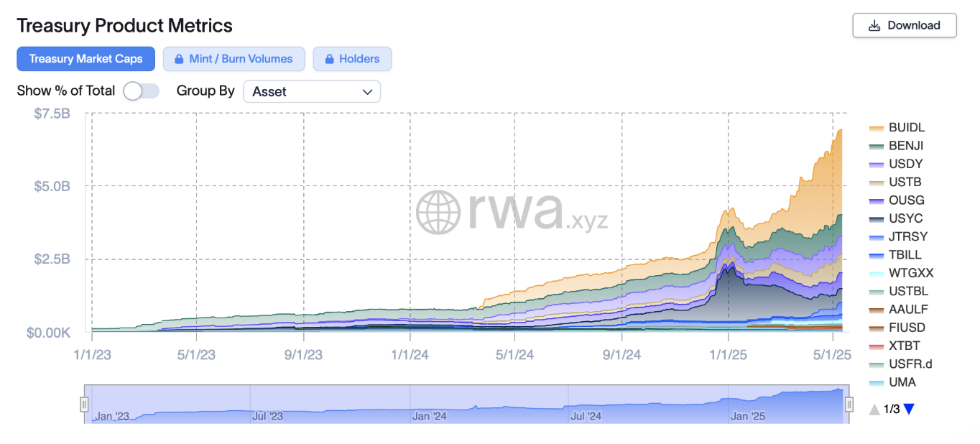Click the right range slider handle
The height and width of the screenshot is (444, 980).
point(849,405)
